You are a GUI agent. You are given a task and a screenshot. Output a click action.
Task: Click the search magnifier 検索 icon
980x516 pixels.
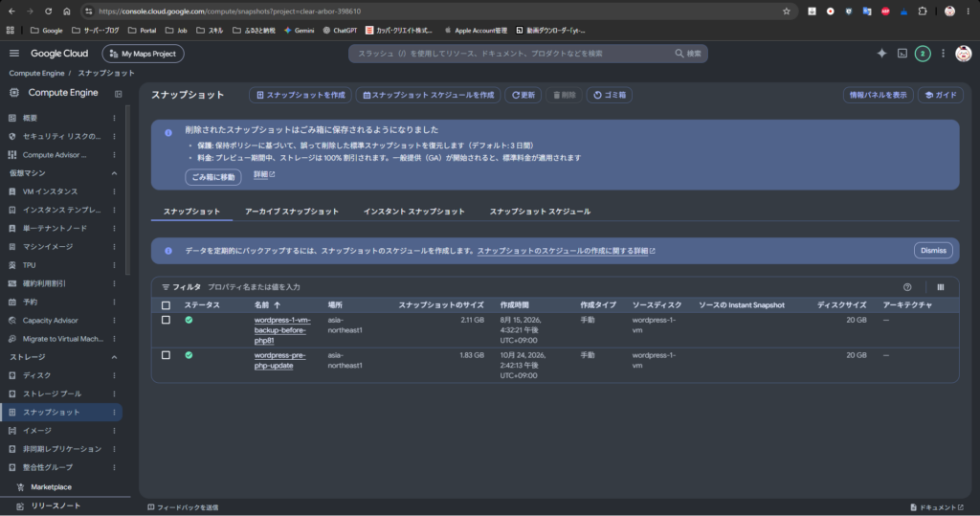click(688, 54)
